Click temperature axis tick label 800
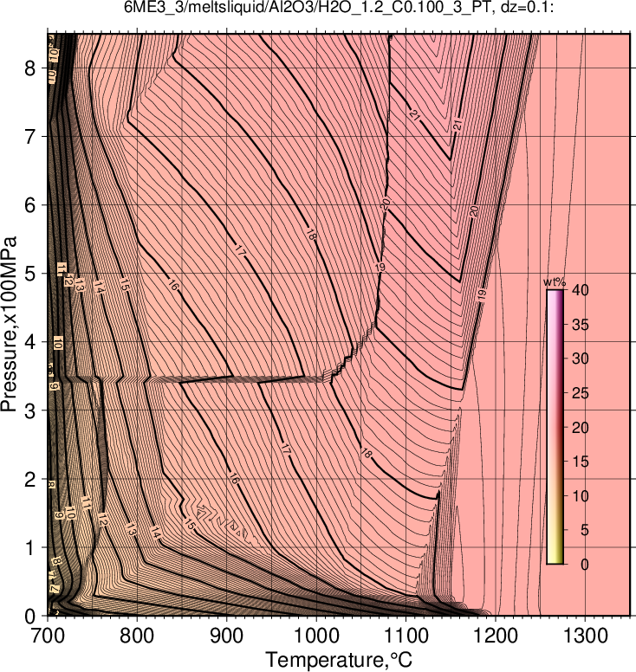636x672 pixels. click(137, 636)
